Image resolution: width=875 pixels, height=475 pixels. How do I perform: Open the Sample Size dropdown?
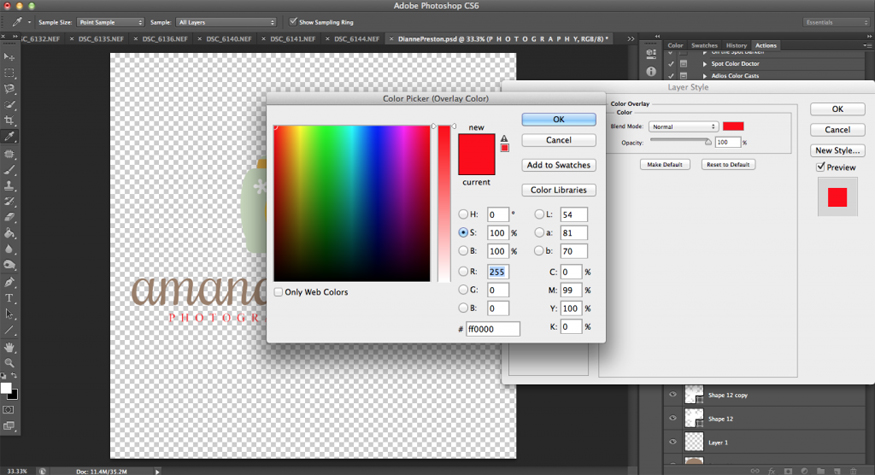[x=110, y=22]
